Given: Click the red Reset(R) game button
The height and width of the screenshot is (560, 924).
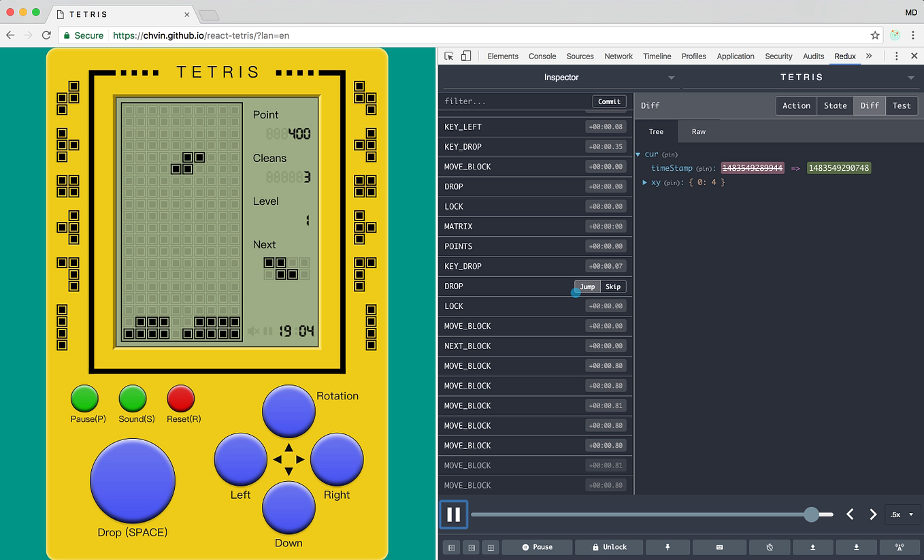Looking at the screenshot, I should (181, 399).
